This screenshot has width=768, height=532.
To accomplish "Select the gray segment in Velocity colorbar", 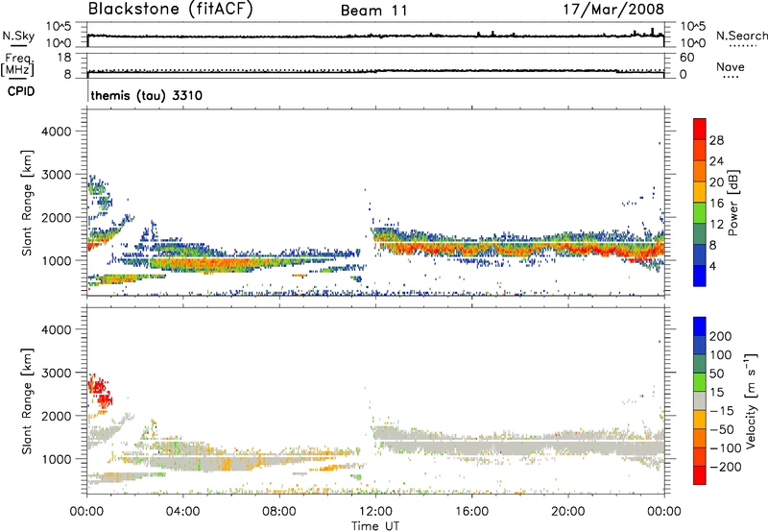I will 700,400.
